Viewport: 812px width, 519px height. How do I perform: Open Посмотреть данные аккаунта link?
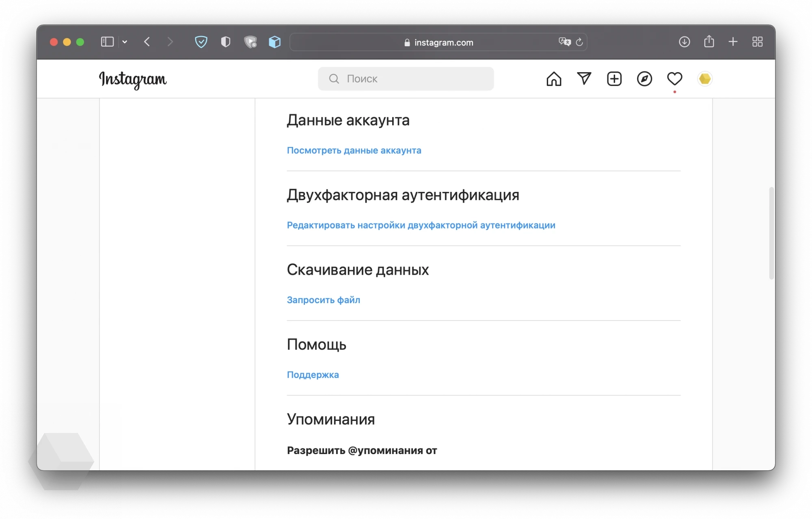354,151
